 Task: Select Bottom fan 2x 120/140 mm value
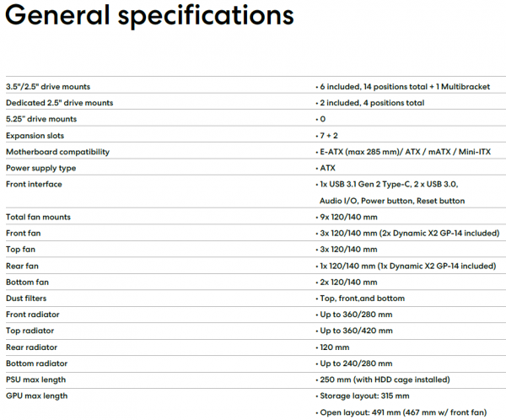[x=348, y=283]
